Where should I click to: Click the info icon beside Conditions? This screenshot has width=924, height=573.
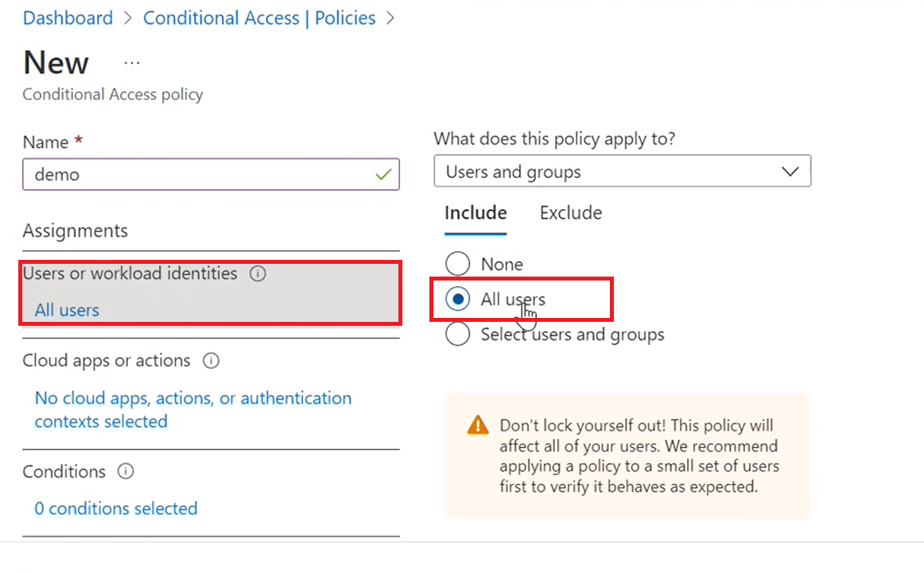125,471
